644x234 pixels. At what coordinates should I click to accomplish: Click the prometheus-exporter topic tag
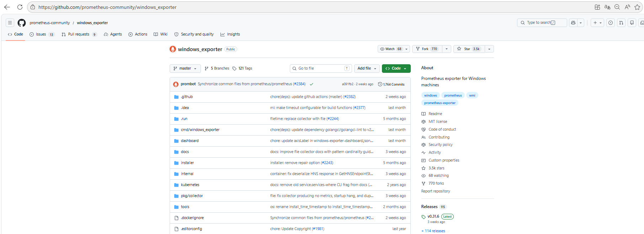pos(440,103)
